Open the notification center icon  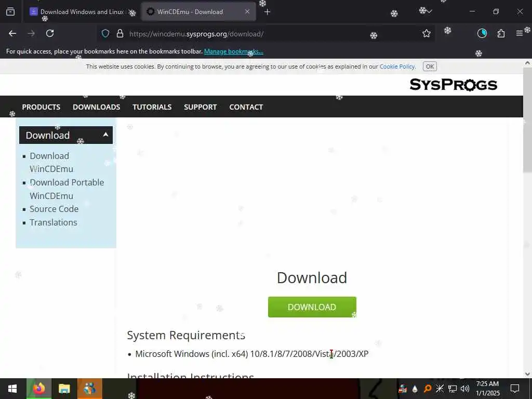515,389
